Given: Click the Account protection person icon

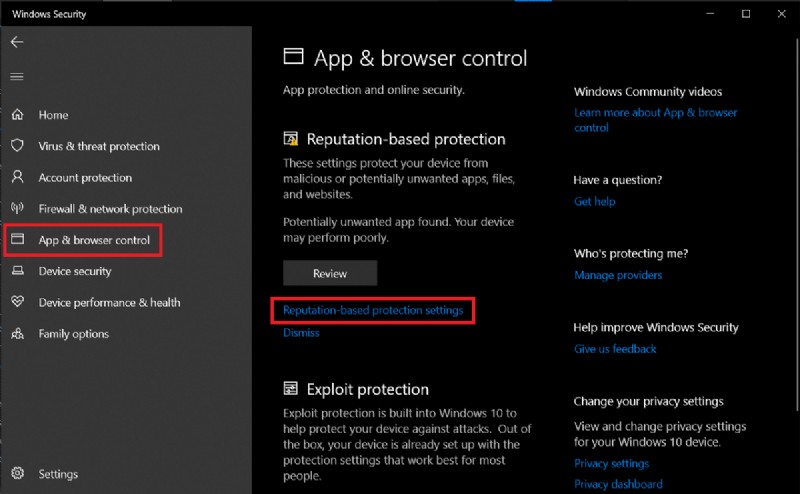Looking at the screenshot, I should coord(17,177).
